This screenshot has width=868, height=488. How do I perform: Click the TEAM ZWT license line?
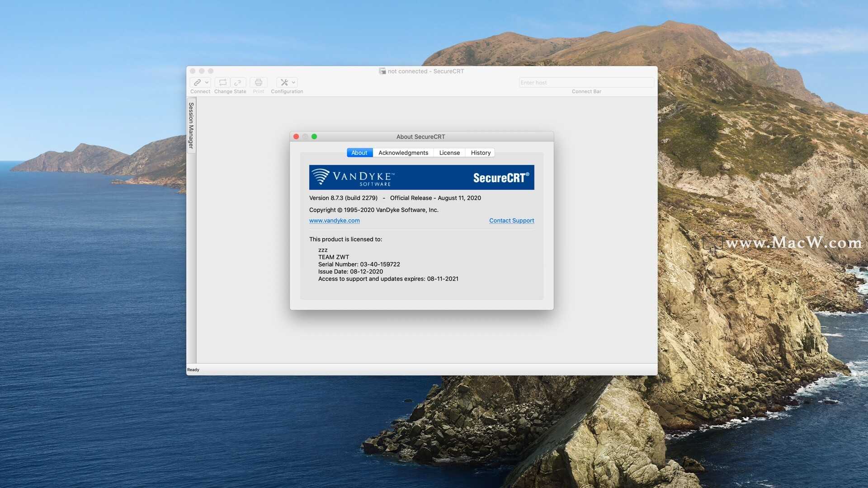pos(334,257)
